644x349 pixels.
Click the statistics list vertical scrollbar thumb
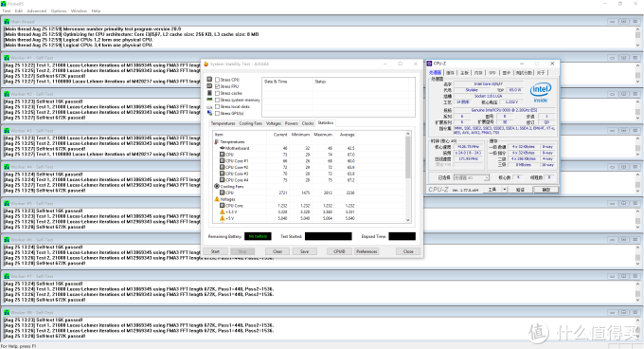tap(408, 157)
